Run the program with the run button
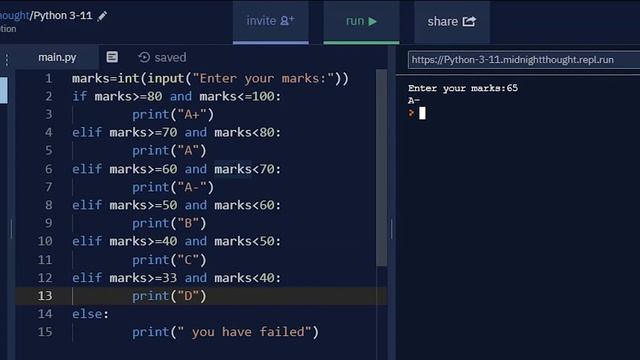Image resolution: width=640 pixels, height=360 pixels. click(x=361, y=22)
